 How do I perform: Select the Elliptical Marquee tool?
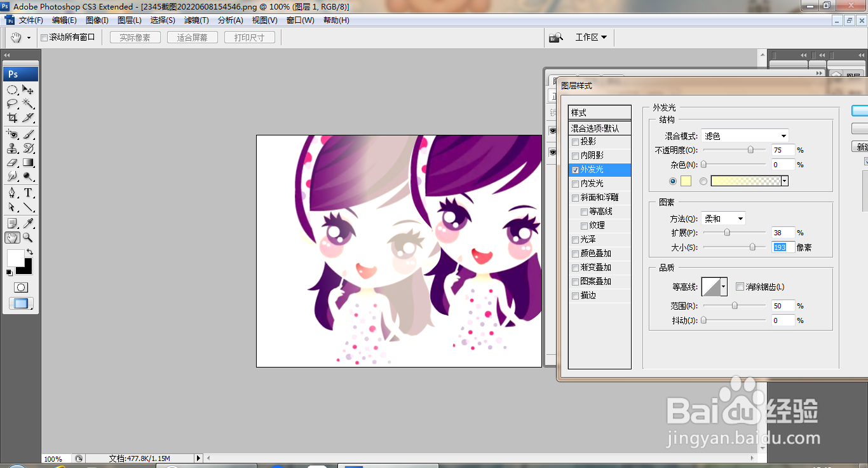(x=12, y=90)
